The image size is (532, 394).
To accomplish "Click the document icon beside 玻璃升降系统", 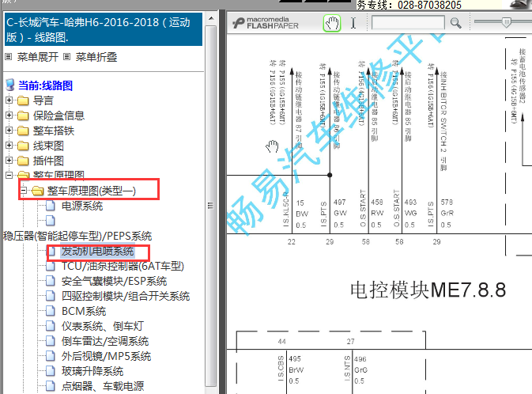I will tap(51, 370).
